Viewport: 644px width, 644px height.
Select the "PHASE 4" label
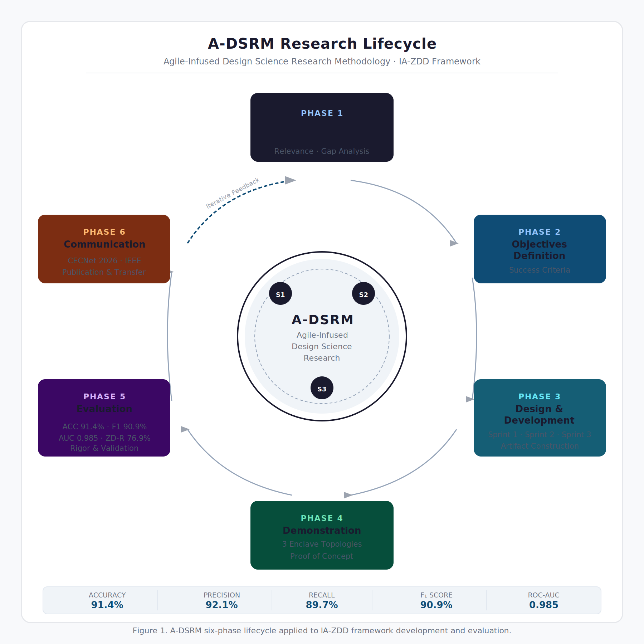[322, 518]
